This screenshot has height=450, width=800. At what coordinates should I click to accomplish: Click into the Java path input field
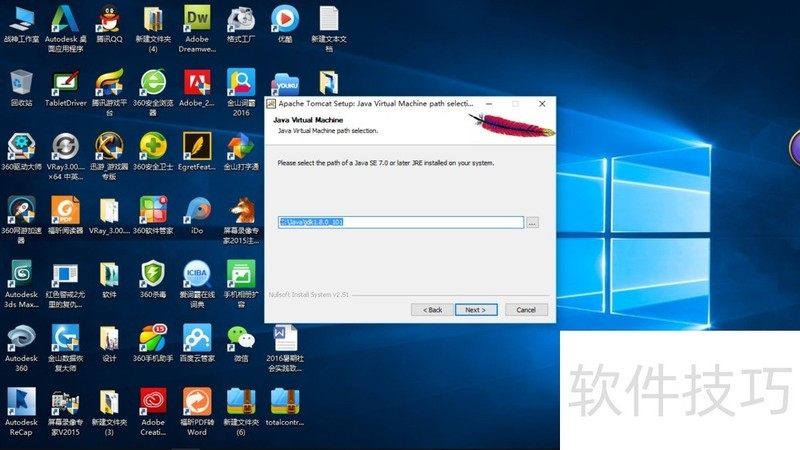[x=401, y=222]
